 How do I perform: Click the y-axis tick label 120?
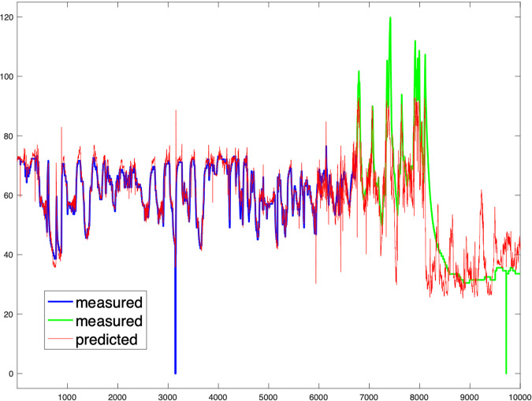point(8,17)
